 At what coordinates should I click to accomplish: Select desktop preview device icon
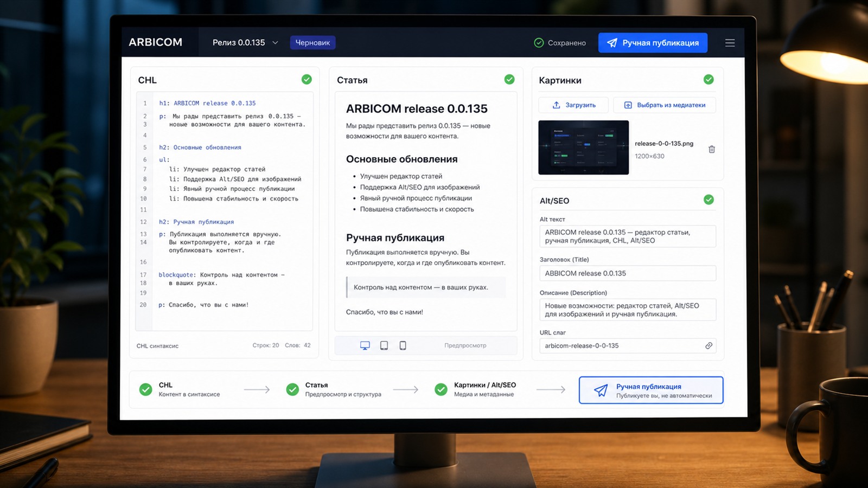365,345
